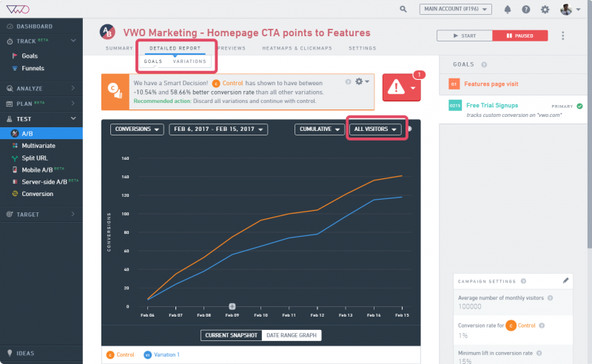Click the Goals flag icon in sidebar
The width and height of the screenshot is (592, 364).
coord(15,56)
